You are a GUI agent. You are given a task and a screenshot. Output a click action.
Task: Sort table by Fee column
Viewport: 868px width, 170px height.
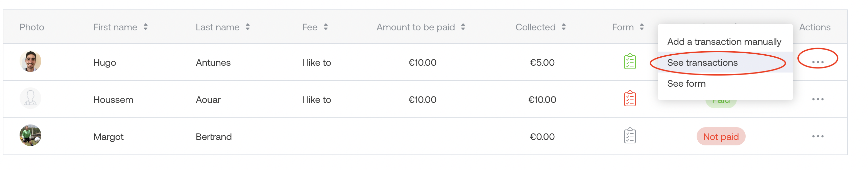(x=326, y=27)
